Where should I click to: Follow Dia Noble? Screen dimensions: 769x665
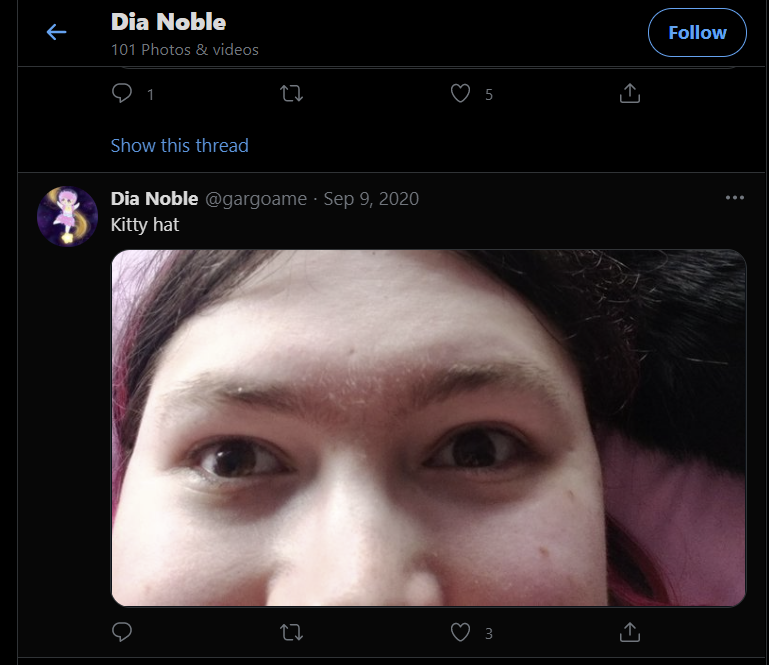pos(697,32)
